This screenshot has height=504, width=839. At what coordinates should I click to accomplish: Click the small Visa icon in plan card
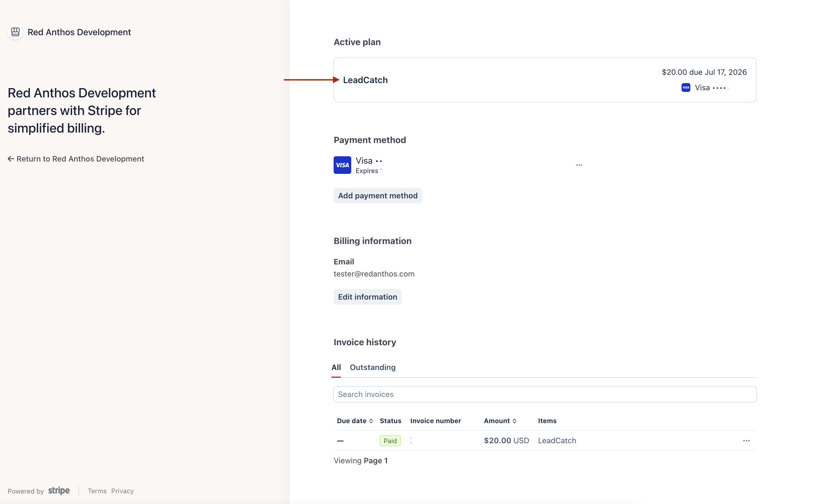pos(685,88)
